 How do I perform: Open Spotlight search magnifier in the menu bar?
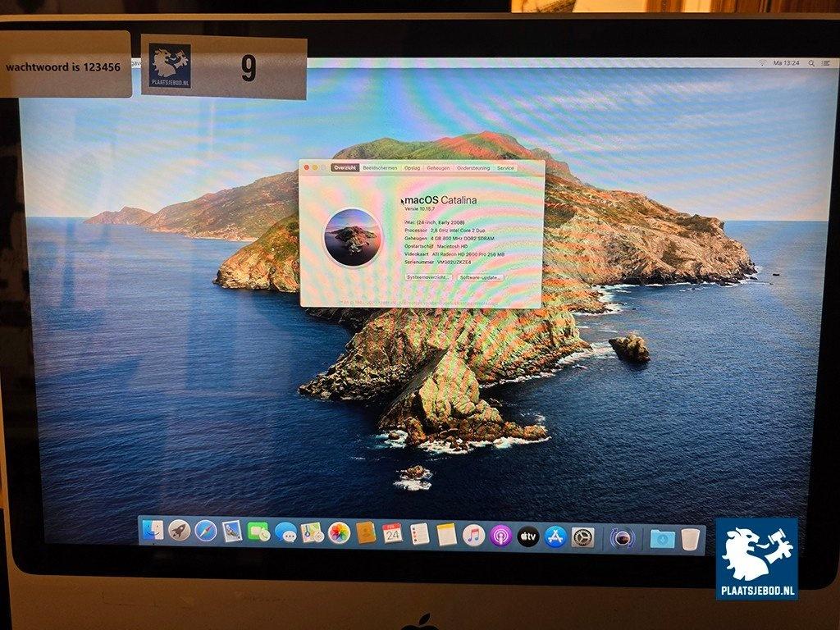[x=811, y=63]
